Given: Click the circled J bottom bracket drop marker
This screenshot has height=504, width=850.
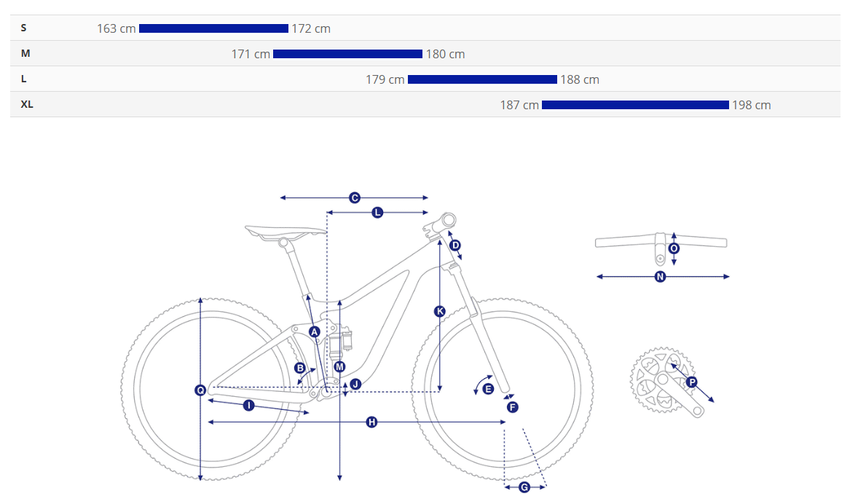Looking at the screenshot, I should click(x=355, y=385).
